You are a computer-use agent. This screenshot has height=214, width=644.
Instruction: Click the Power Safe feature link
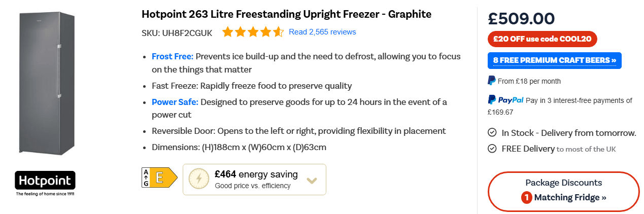pyautogui.click(x=175, y=102)
